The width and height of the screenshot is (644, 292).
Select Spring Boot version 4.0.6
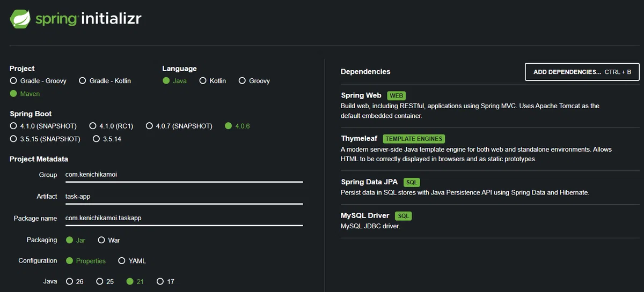(237, 126)
